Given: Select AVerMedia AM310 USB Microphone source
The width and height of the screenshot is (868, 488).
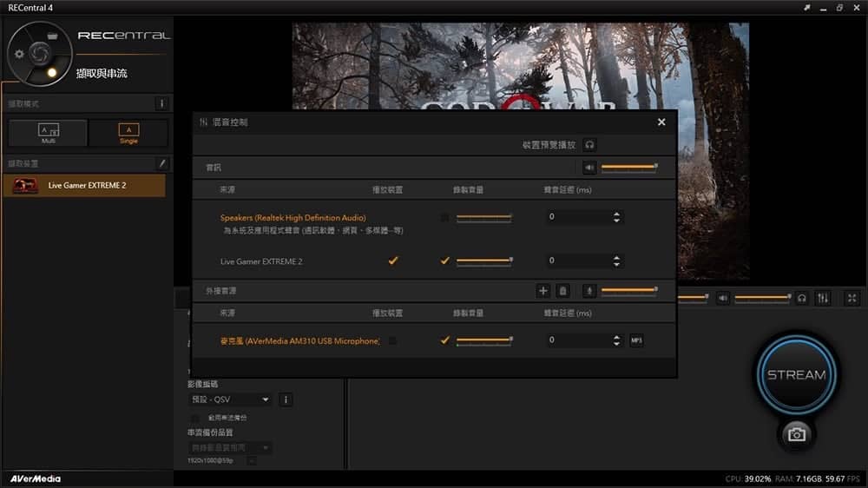Looking at the screenshot, I should coord(300,341).
